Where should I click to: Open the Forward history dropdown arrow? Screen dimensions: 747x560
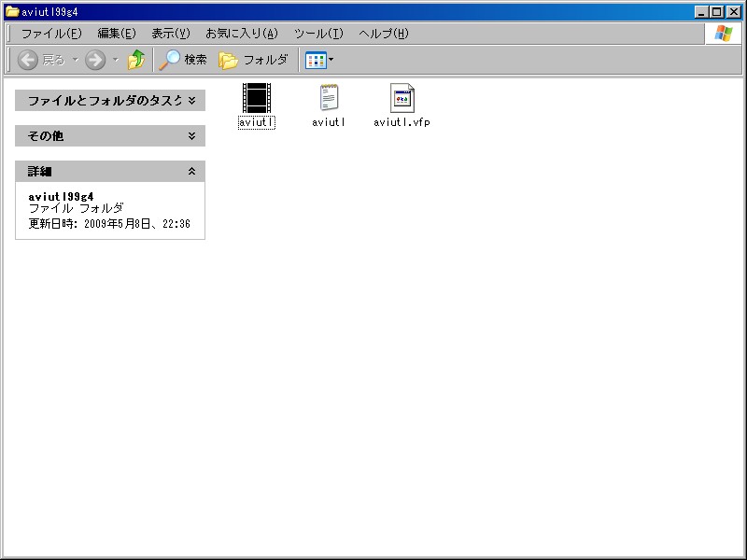click(x=115, y=60)
